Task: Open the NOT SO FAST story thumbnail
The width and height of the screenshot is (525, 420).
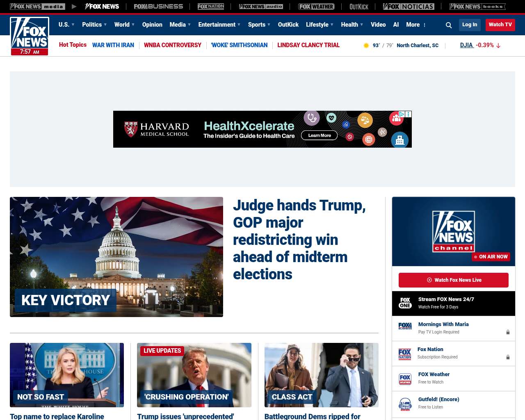Action: [67, 375]
